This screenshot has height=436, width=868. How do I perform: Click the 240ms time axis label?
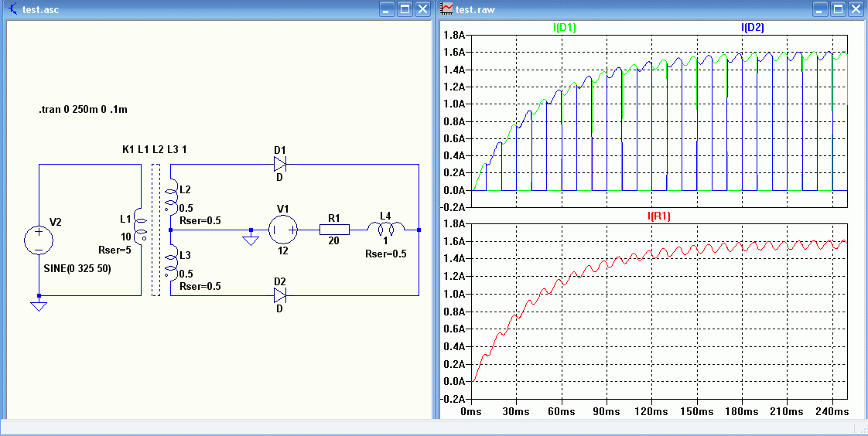pyautogui.click(x=832, y=412)
